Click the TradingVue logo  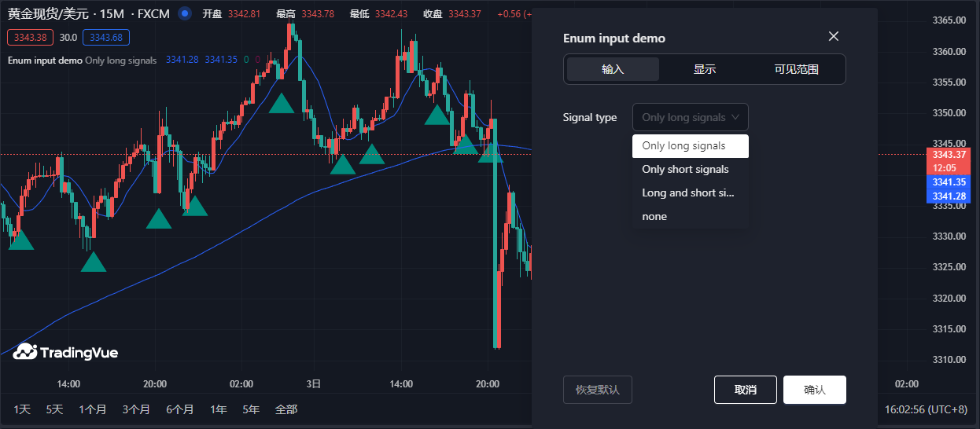(66, 353)
